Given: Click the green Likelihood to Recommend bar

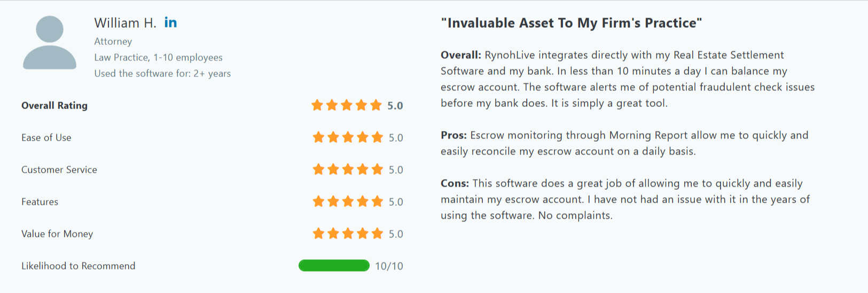Looking at the screenshot, I should point(334,266).
